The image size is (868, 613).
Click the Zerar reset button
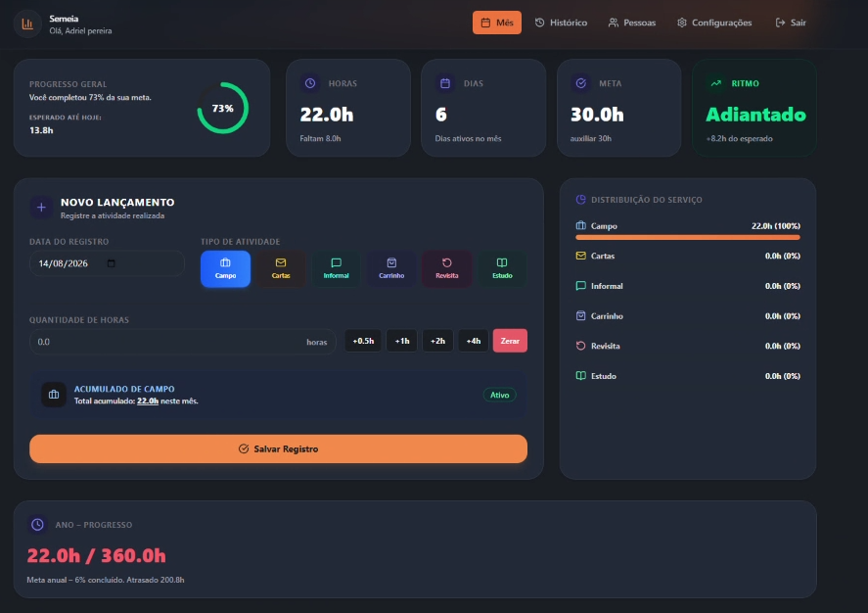[x=510, y=341]
